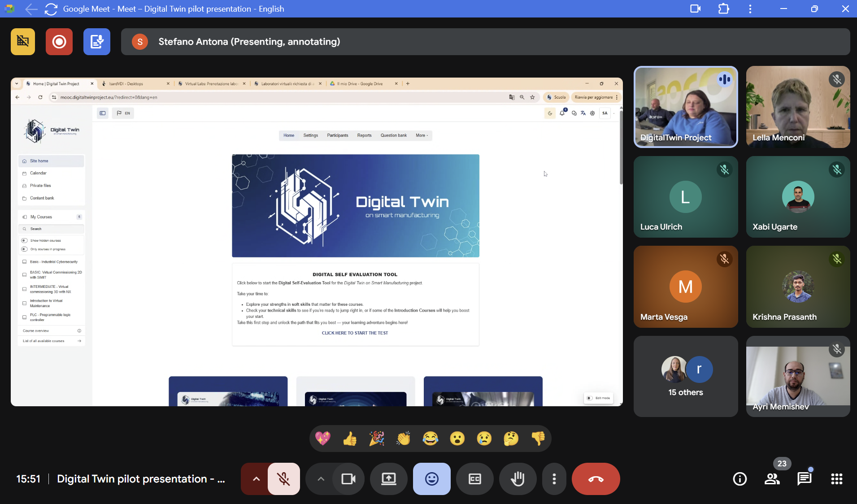Viewport: 857px width, 504px height.
Task: Open the participants list showing 23
Action: coord(772,478)
